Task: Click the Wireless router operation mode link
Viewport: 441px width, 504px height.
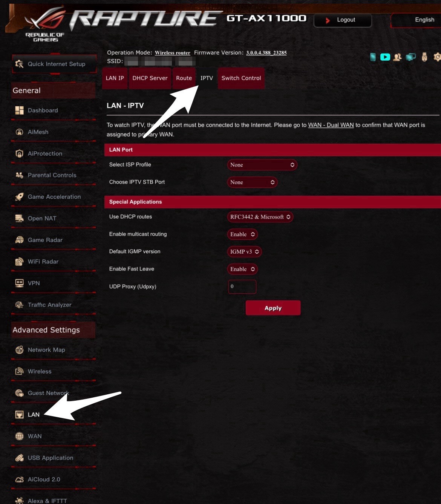Action: tap(173, 53)
